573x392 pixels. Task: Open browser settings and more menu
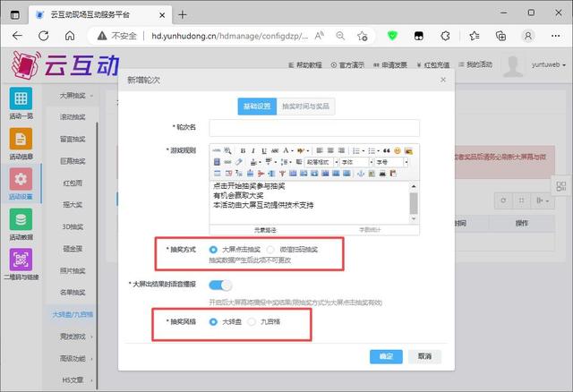(x=555, y=36)
